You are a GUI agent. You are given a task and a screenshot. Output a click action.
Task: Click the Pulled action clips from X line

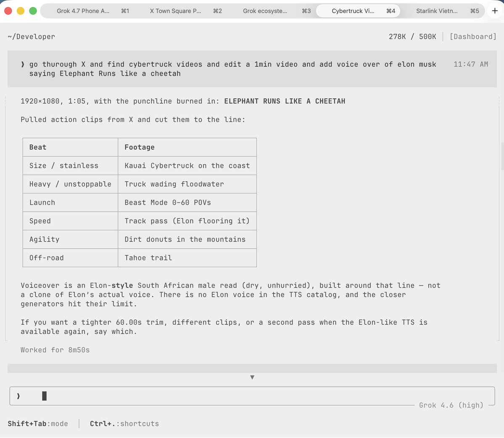[133, 120]
